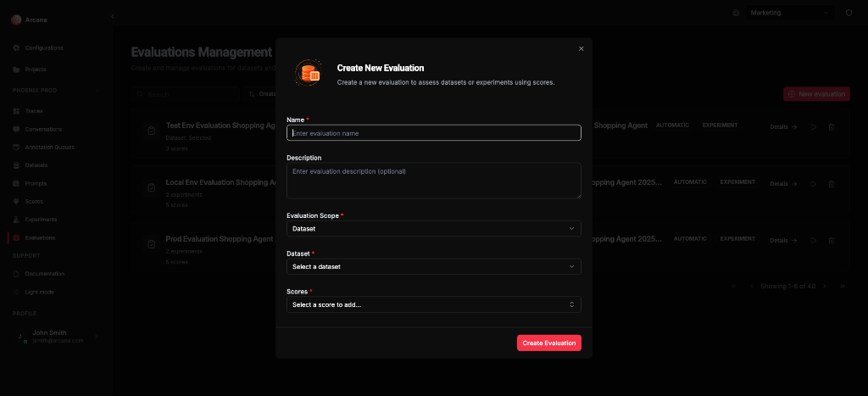Click the Arcane logo icon
868x396 pixels.
pyautogui.click(x=16, y=20)
